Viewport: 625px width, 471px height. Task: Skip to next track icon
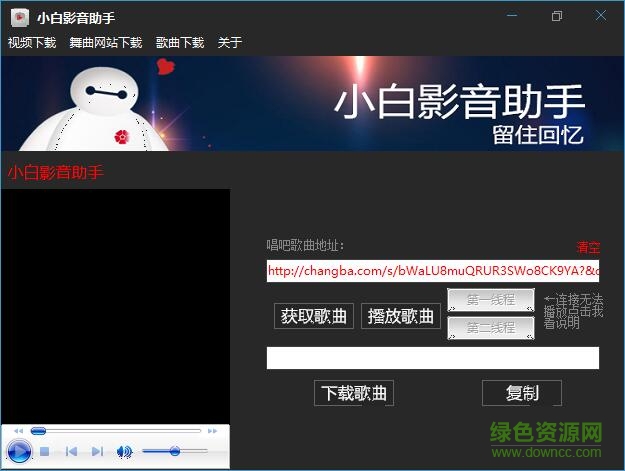97,452
